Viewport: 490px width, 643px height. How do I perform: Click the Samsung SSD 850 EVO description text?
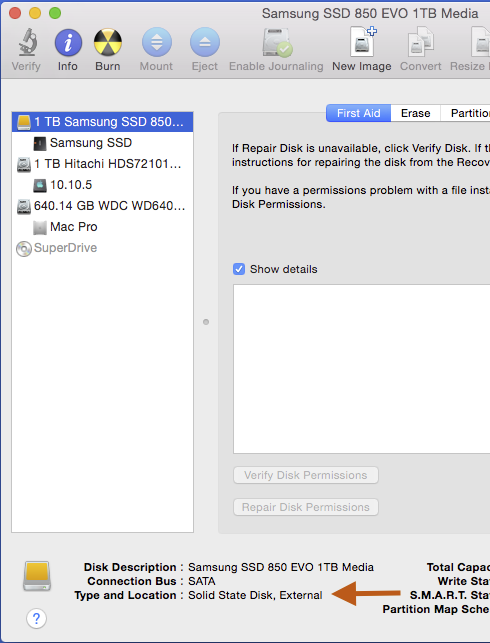281,567
